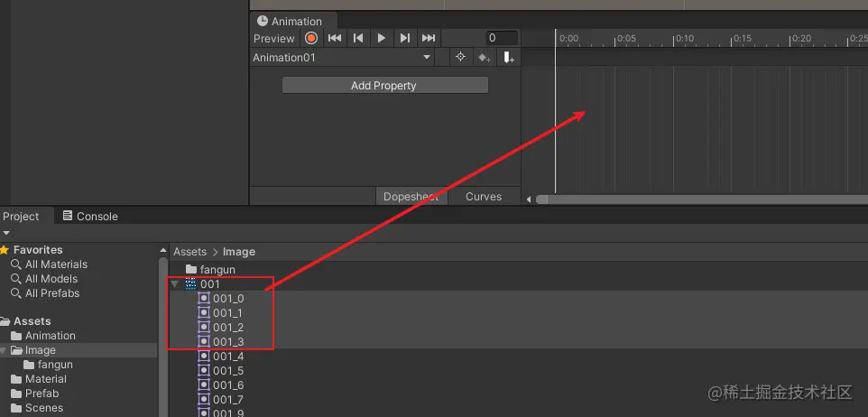This screenshot has width=868, height=417.
Task: Step to next keyframe
Action: click(x=404, y=38)
